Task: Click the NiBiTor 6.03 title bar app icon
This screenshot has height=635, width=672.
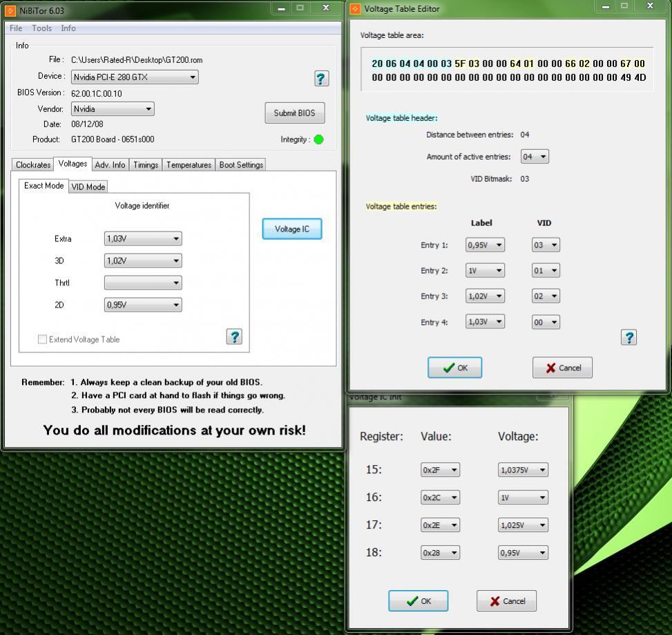Action: (x=10, y=10)
